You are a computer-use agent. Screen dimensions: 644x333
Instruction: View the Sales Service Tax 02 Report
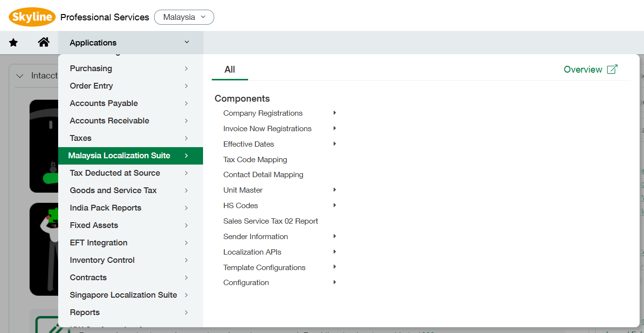click(270, 221)
